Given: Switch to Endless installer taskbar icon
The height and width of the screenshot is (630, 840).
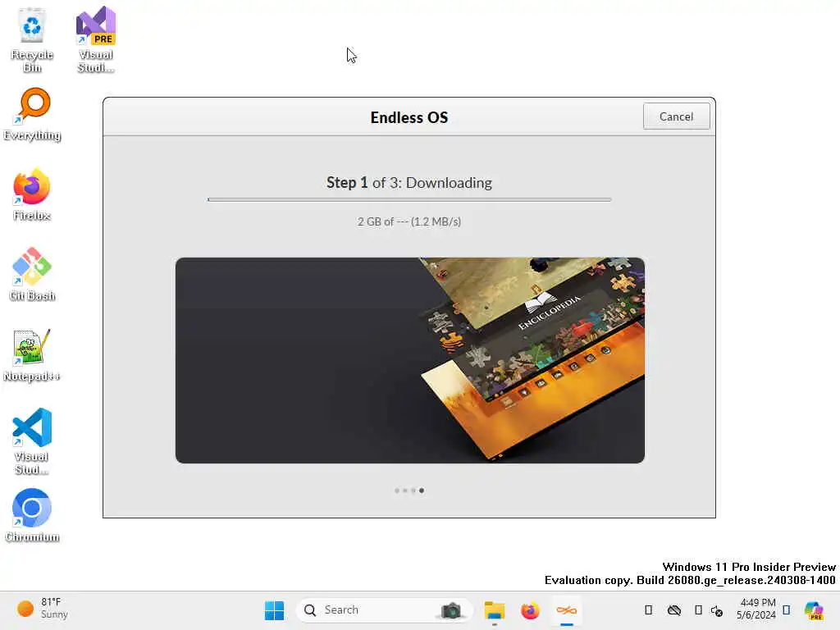Looking at the screenshot, I should (x=566, y=610).
